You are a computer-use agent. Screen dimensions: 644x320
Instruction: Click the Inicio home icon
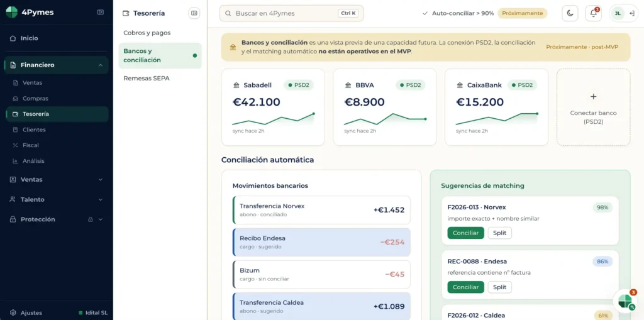pyautogui.click(x=13, y=38)
